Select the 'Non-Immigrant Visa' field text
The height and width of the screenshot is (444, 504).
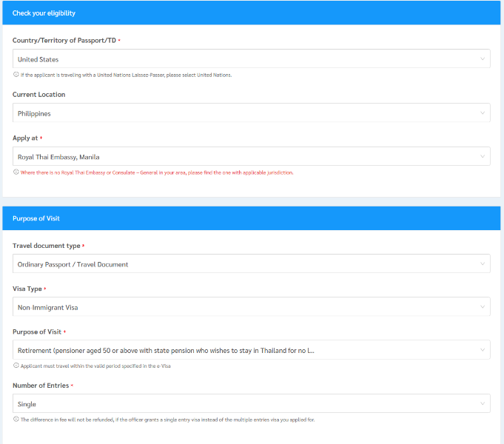pyautogui.click(x=47, y=307)
